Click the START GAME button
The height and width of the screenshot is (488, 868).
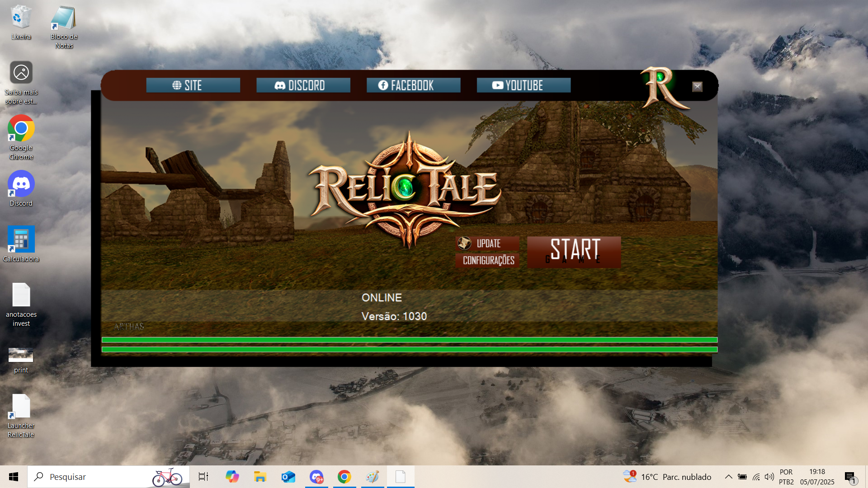click(x=574, y=252)
